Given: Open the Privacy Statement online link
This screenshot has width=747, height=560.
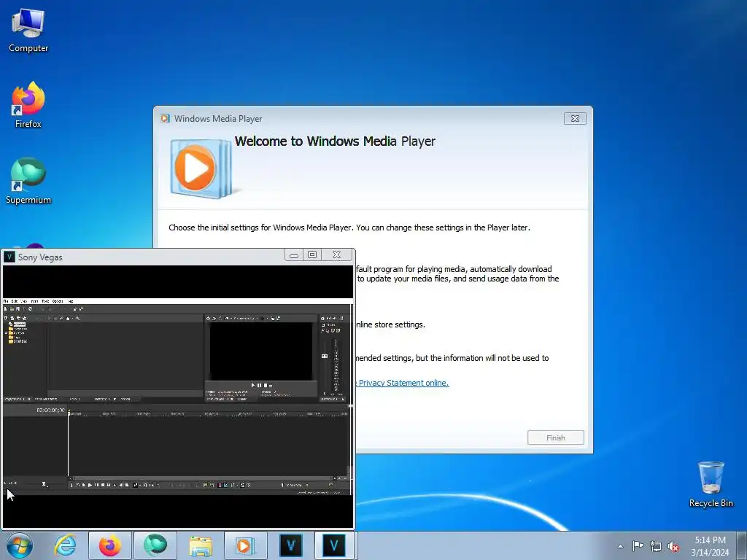Looking at the screenshot, I should tap(403, 383).
